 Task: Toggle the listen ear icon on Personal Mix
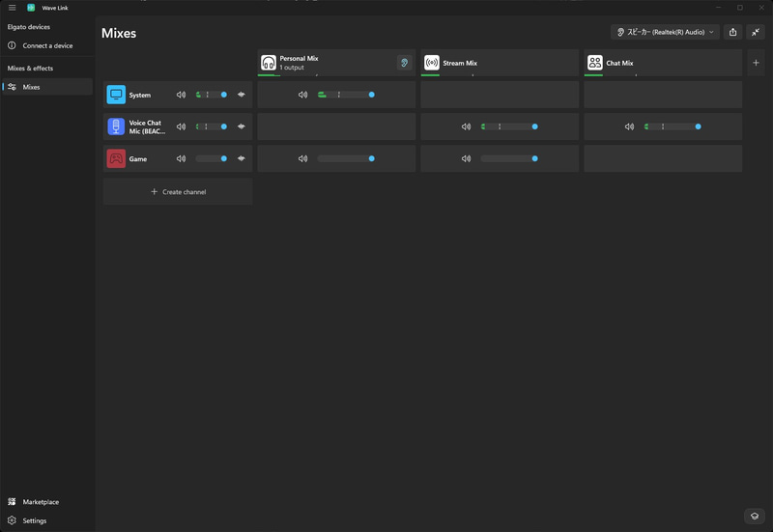click(404, 63)
